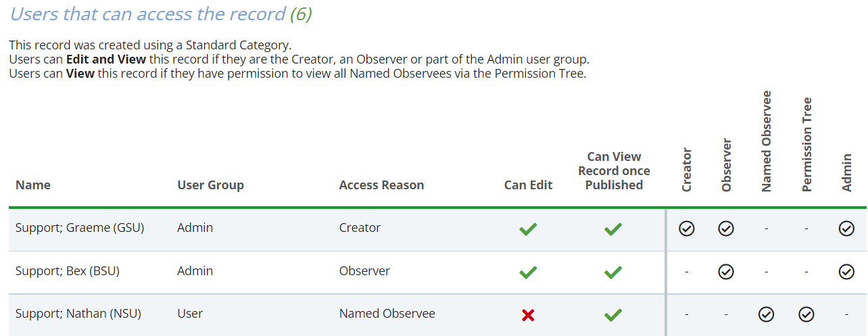Click Nathan's Can View Record checkmark
The image size is (868, 336).
pos(613,314)
